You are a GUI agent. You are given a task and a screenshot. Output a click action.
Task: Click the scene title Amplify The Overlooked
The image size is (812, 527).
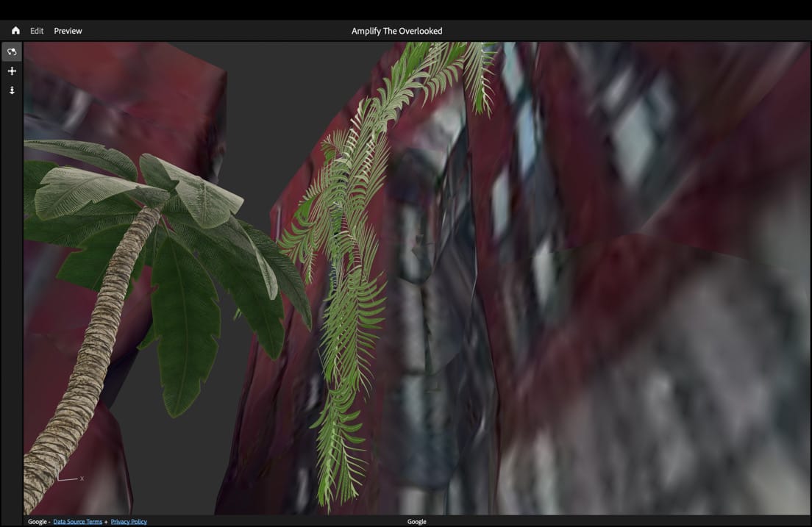(x=397, y=31)
